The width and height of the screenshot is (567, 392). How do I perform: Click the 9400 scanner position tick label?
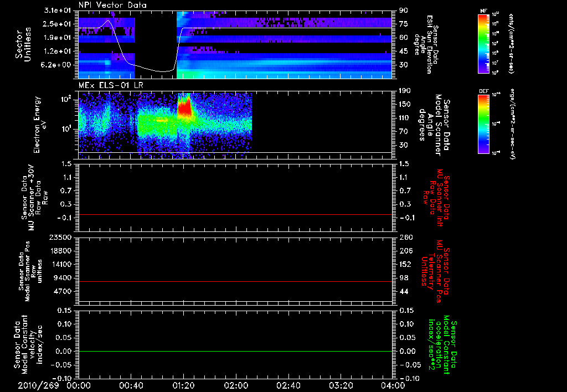tap(63, 278)
